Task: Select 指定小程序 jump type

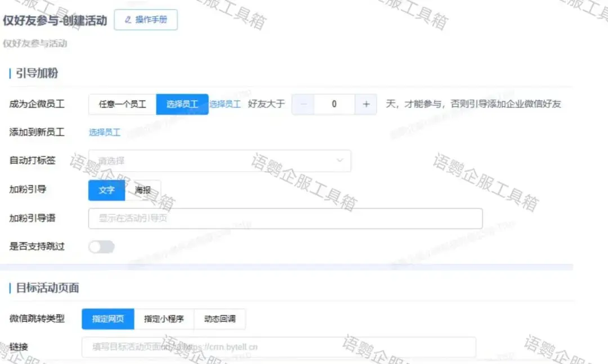Action: (164, 319)
